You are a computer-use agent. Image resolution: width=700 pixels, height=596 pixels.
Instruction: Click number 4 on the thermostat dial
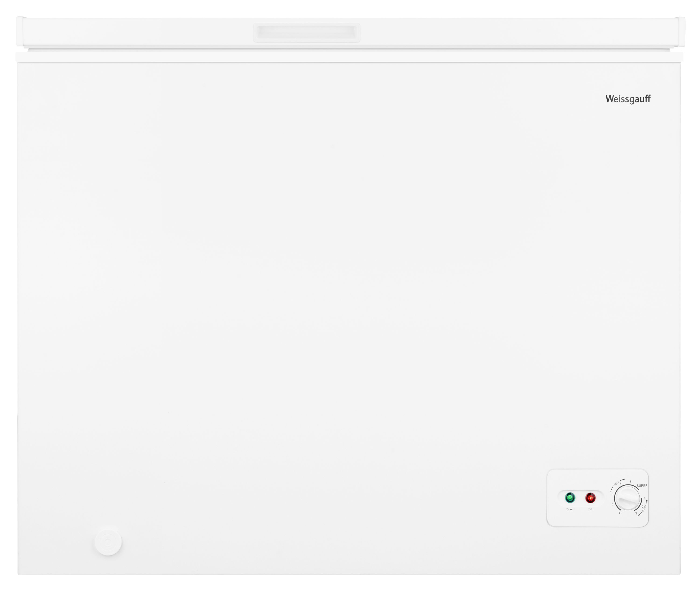click(619, 513)
